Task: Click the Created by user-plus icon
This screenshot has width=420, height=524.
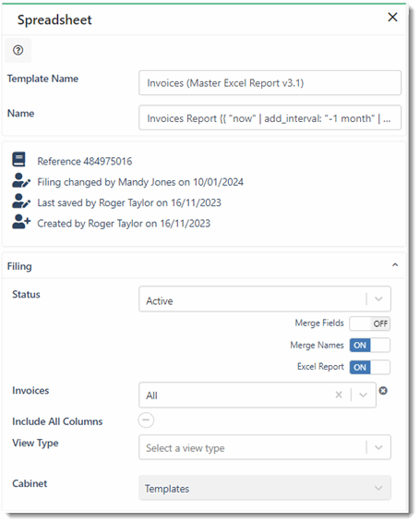Action: coord(21,222)
